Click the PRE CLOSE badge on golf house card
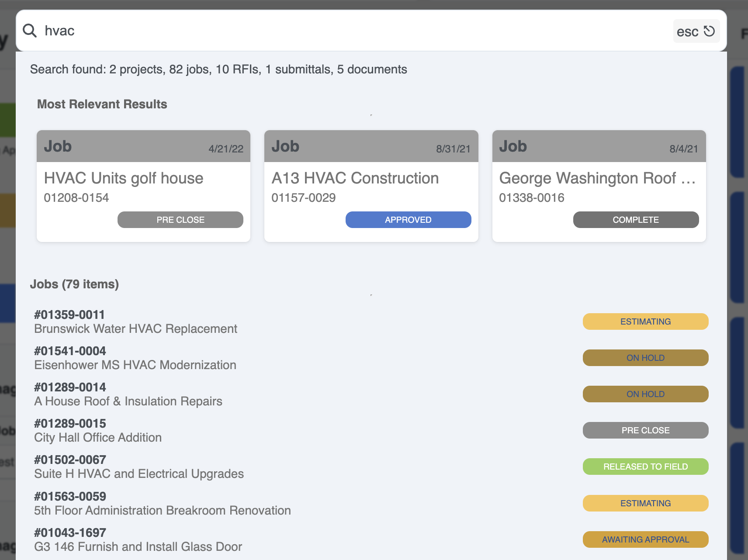Image resolution: width=748 pixels, height=560 pixels. tap(180, 220)
